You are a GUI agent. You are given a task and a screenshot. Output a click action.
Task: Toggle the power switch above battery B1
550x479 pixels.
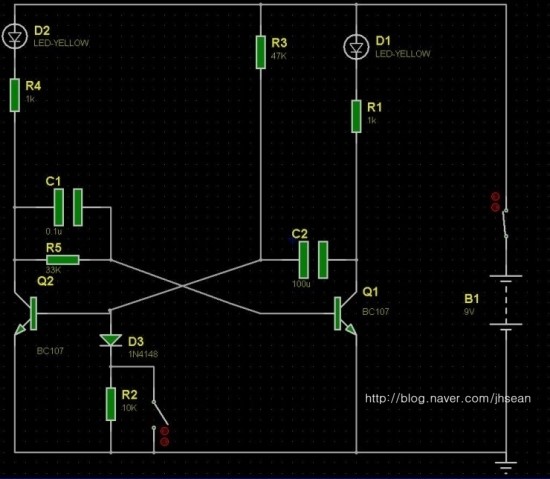tap(505, 223)
